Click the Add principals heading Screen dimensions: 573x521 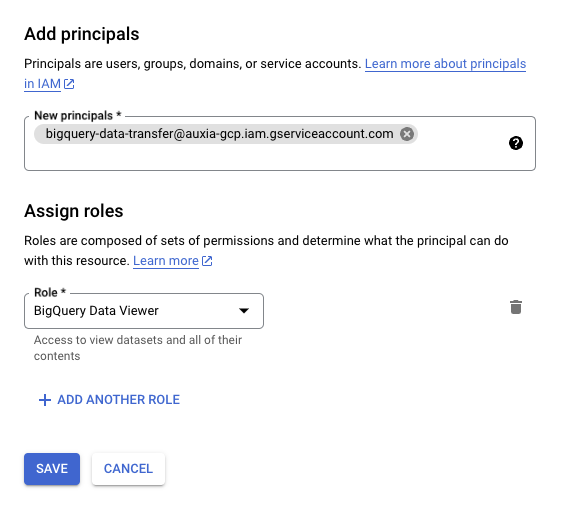81,34
